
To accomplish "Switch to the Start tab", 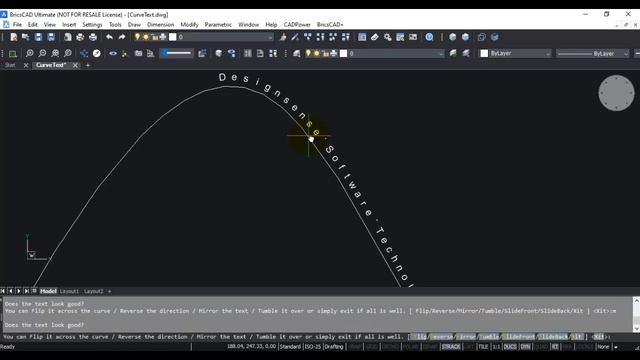I will click(10, 65).
